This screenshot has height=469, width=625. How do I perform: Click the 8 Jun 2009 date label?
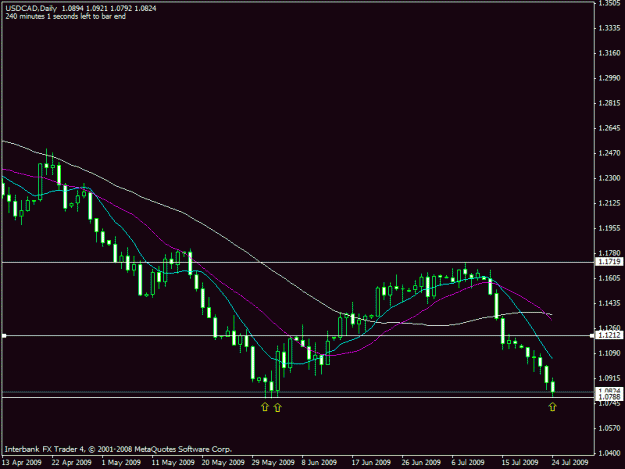point(319,462)
